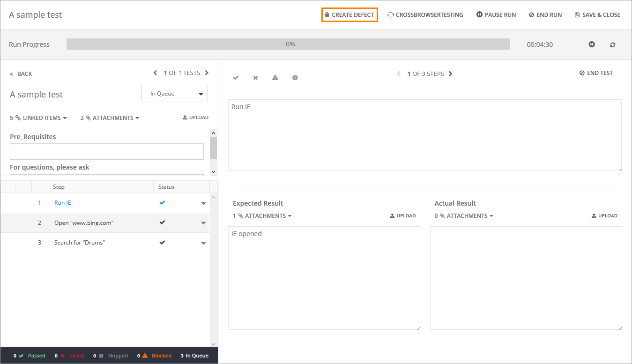Click the pass step checkmark icon
This screenshot has width=632, height=364.
pyautogui.click(x=236, y=78)
